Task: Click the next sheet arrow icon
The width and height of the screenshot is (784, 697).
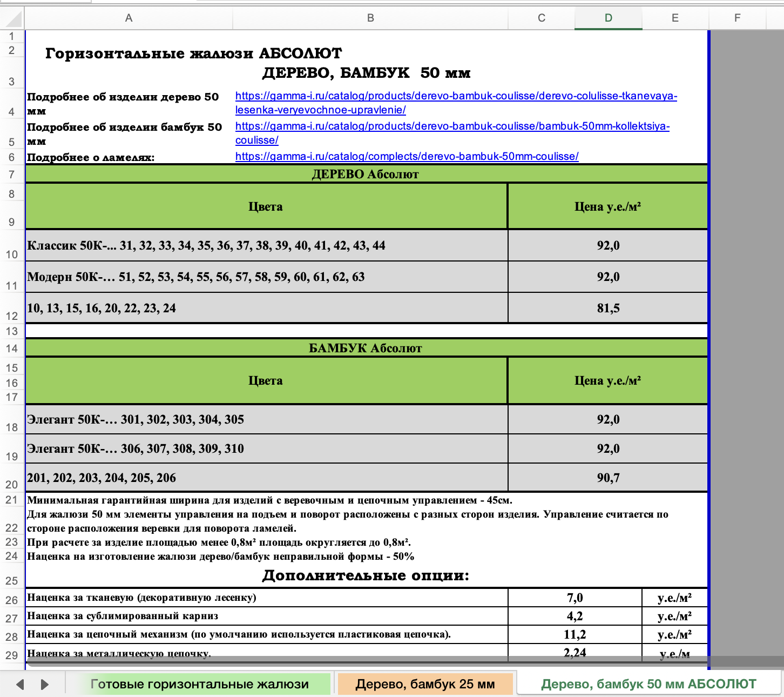Action: (45, 685)
